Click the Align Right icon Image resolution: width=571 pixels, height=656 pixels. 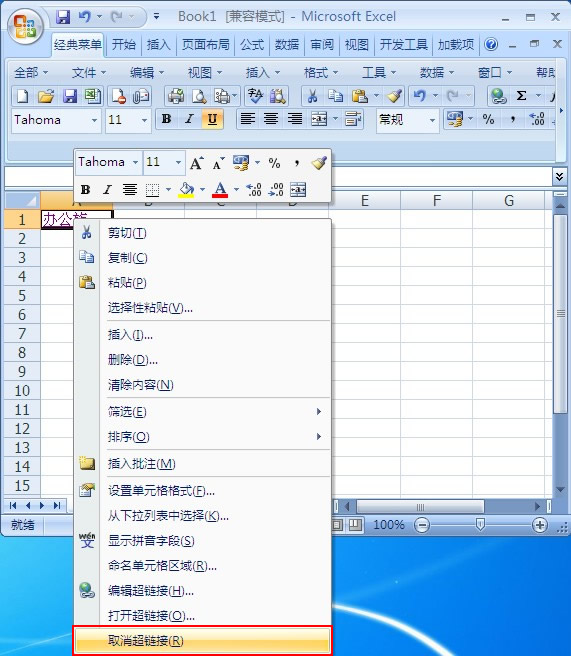coord(294,119)
